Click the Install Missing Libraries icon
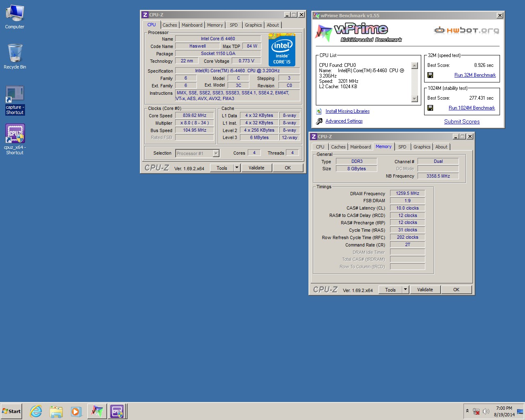 pyautogui.click(x=319, y=111)
